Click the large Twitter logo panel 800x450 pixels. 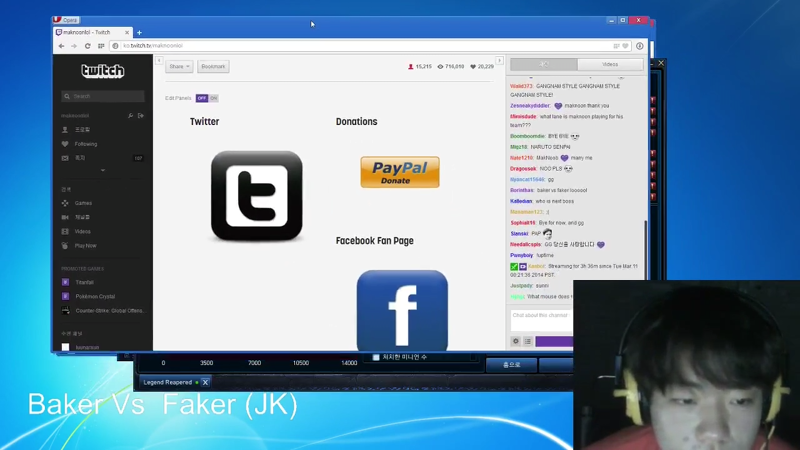tap(257, 195)
